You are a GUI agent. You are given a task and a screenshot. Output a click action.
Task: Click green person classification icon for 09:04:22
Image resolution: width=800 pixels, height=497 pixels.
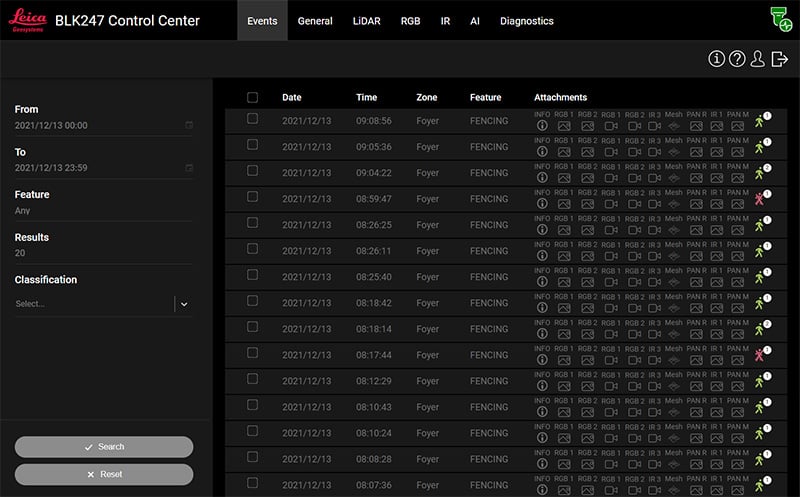(x=759, y=173)
